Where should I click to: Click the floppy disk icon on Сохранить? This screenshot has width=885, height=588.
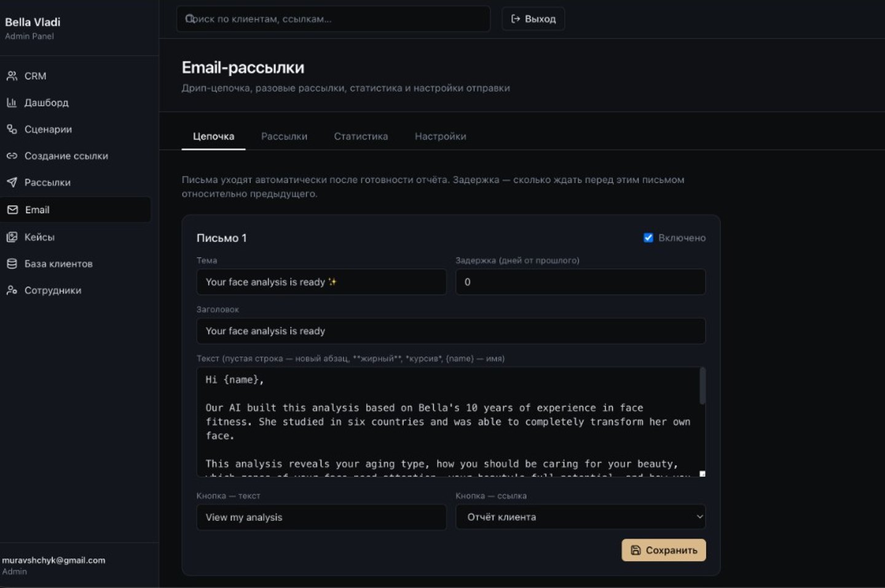(x=635, y=551)
